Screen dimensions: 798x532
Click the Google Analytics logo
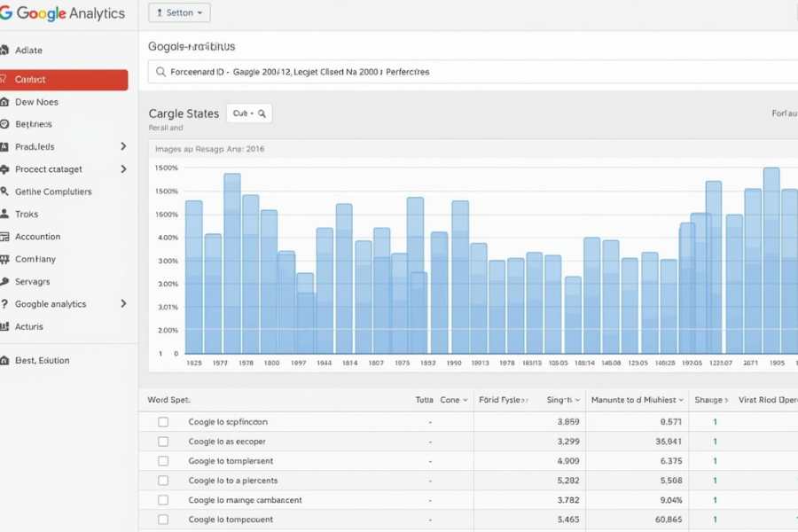pos(62,12)
